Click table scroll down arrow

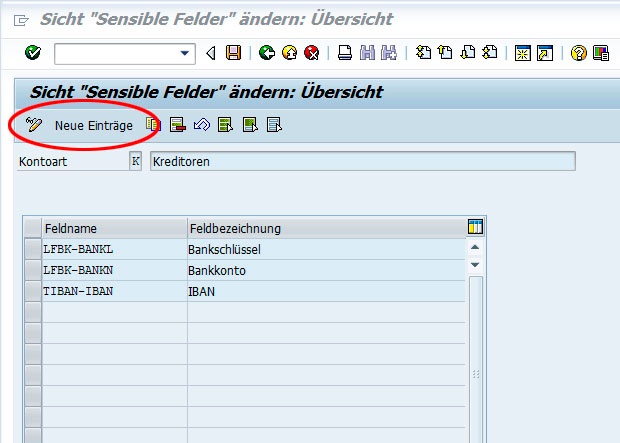[x=475, y=265]
